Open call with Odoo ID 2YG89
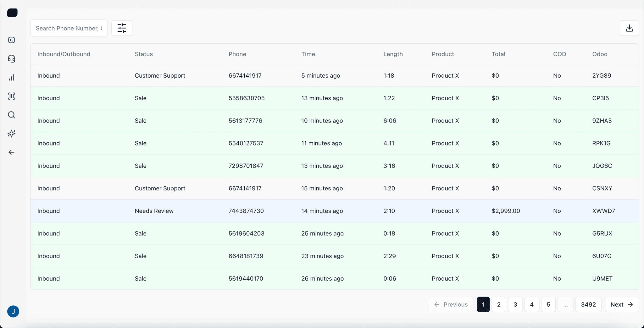This screenshot has height=328, width=644. (x=601, y=75)
